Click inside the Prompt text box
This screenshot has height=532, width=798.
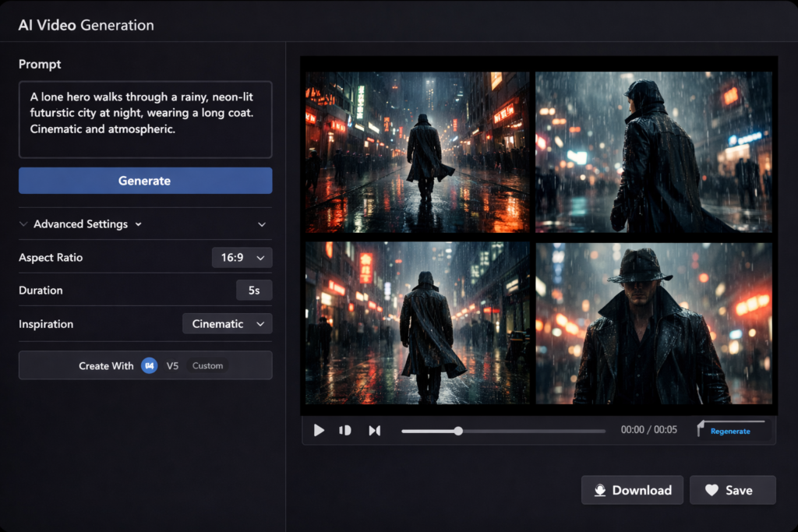click(145, 119)
